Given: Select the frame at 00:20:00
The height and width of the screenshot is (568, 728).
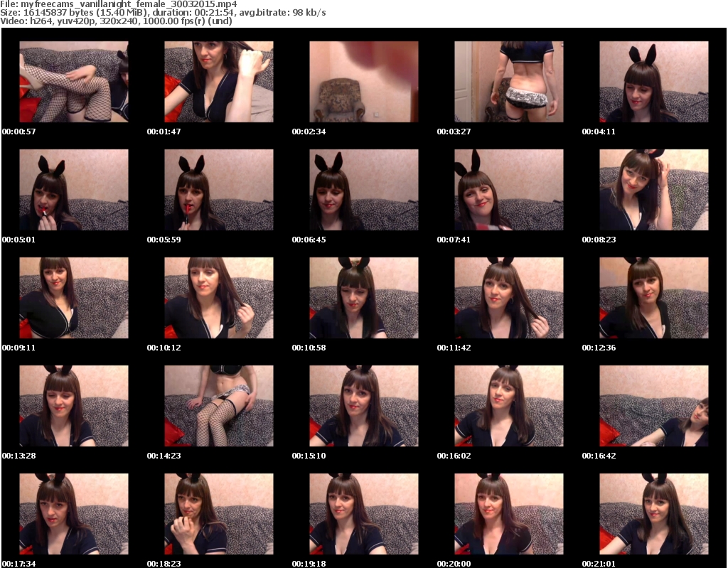Looking at the screenshot, I should 509,514.
